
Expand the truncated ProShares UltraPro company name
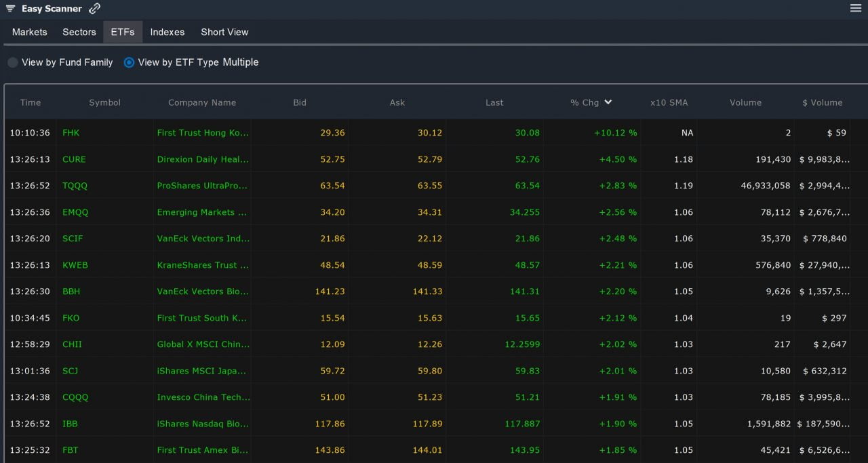[202, 185]
